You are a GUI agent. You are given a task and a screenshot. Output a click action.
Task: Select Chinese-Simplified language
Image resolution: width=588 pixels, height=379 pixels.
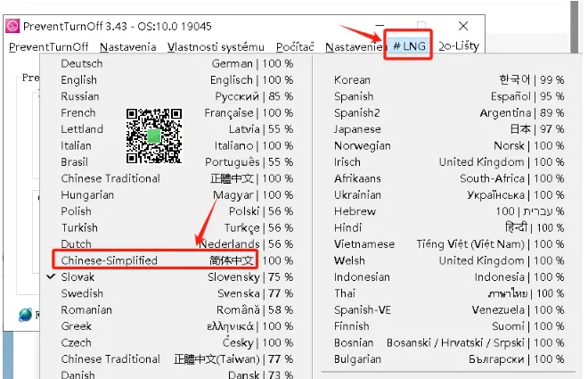point(176,260)
